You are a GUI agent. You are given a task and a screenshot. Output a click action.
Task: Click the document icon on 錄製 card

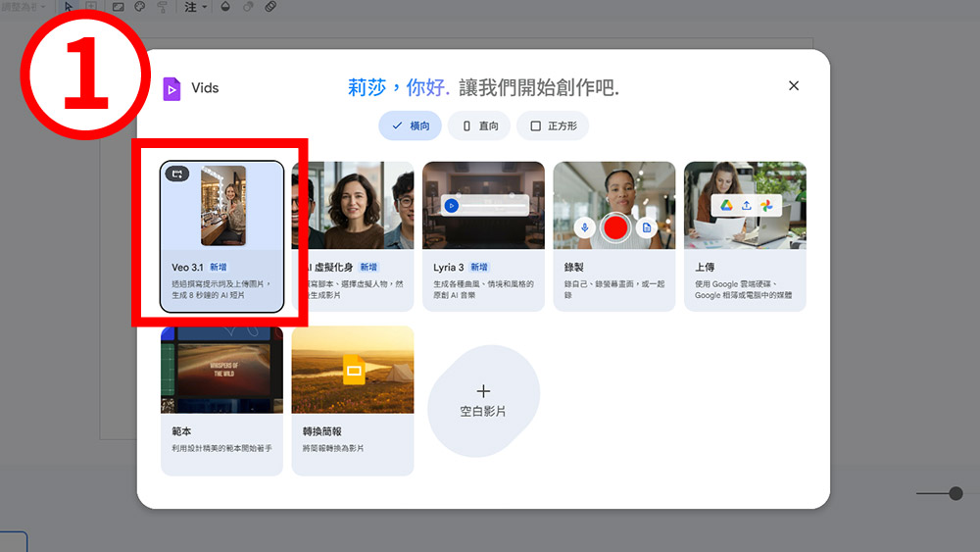646,227
